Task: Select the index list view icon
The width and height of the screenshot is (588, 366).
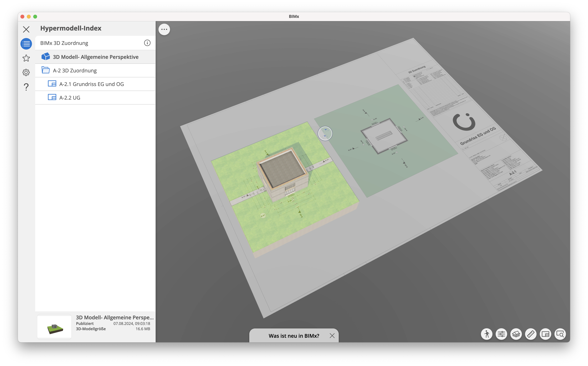Action: click(x=26, y=44)
